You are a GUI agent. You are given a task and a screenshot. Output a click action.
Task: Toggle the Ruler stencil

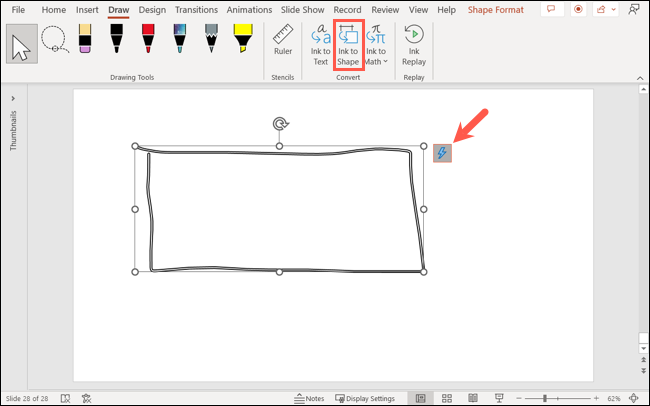[x=283, y=40]
